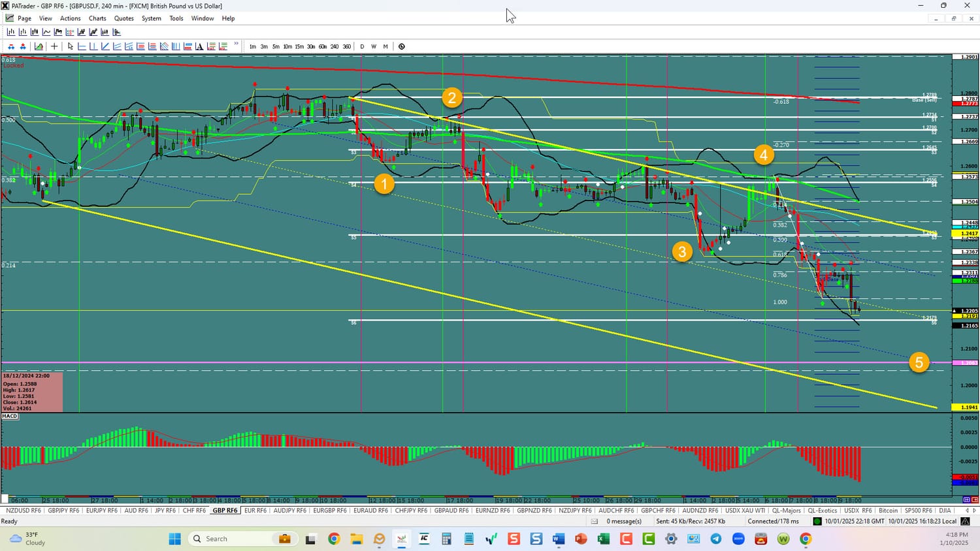Select the text annotation 'A' tool
Viewport: 980px width, 551px height.
pos(199,46)
